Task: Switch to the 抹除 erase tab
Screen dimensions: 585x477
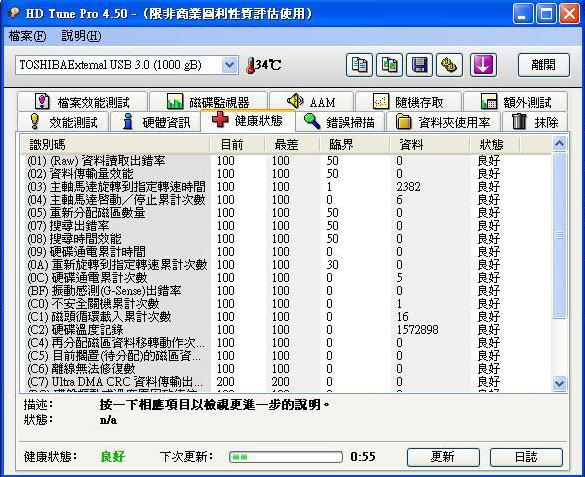Action: coord(535,122)
